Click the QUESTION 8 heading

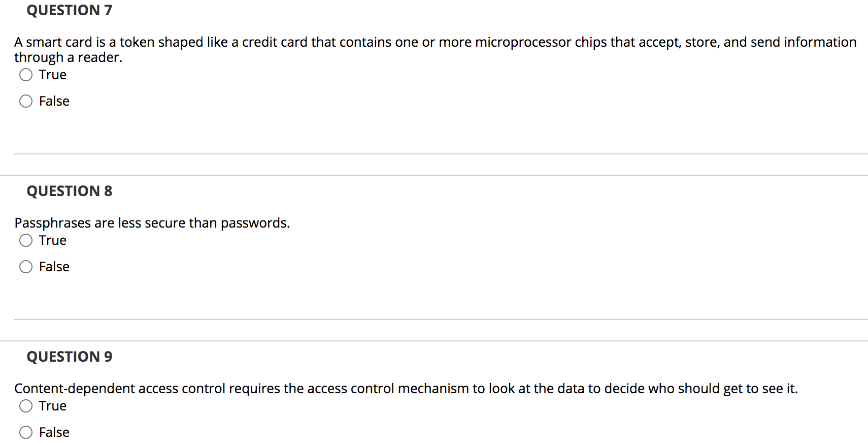70,191
